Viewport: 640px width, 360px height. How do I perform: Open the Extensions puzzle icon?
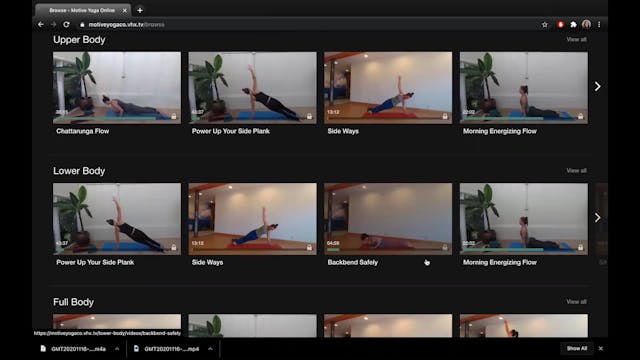pos(573,24)
